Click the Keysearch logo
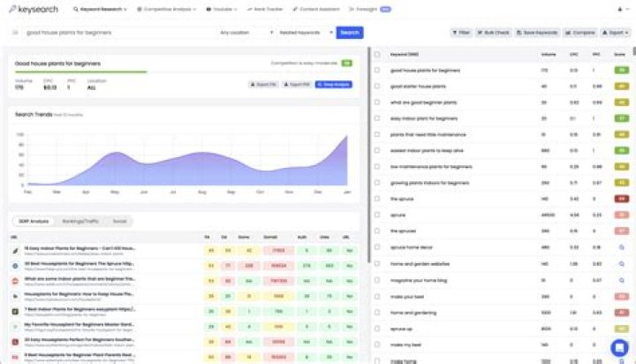The width and height of the screenshot is (636, 364). [34, 9]
